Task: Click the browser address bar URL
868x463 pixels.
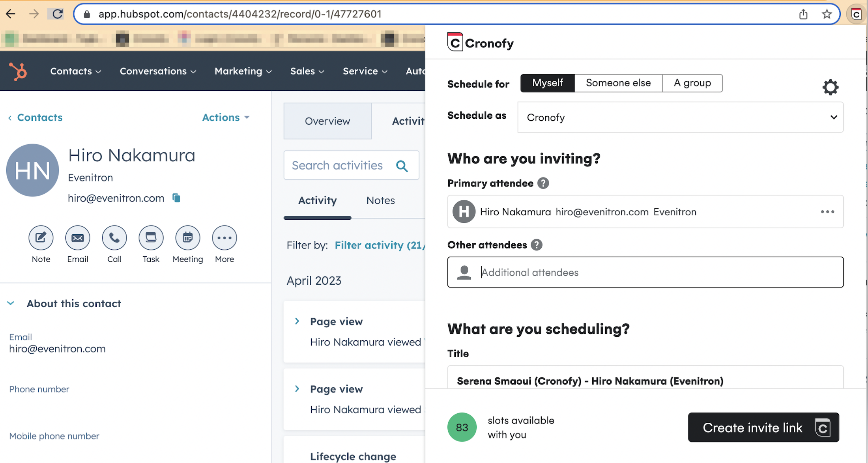Action: [240, 14]
